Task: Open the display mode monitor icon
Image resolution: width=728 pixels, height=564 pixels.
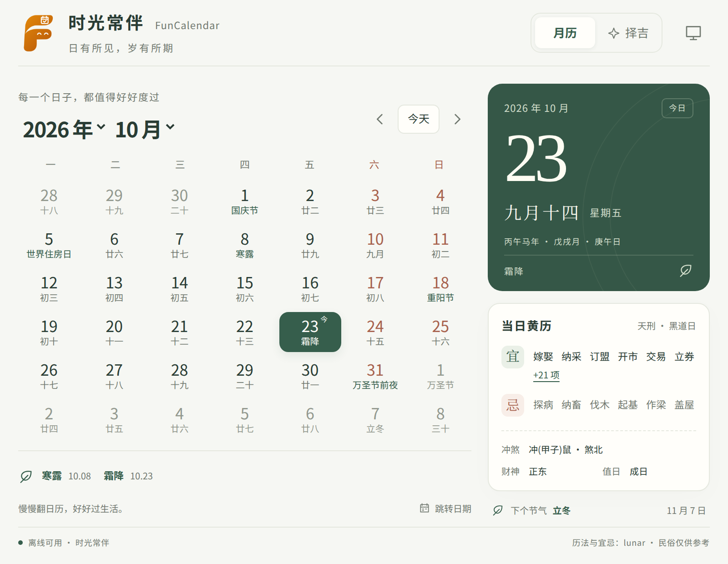Action: 693,33
